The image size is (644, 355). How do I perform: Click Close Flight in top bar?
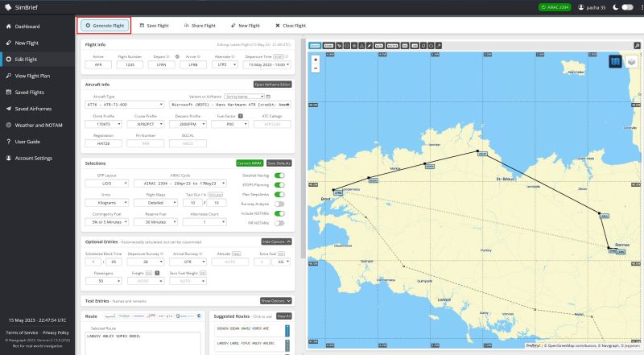click(x=291, y=26)
